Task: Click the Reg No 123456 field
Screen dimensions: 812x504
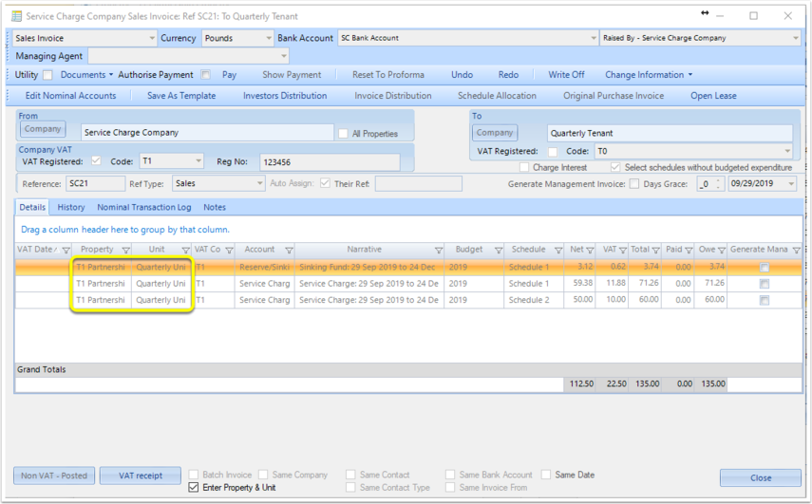Action: (330, 162)
